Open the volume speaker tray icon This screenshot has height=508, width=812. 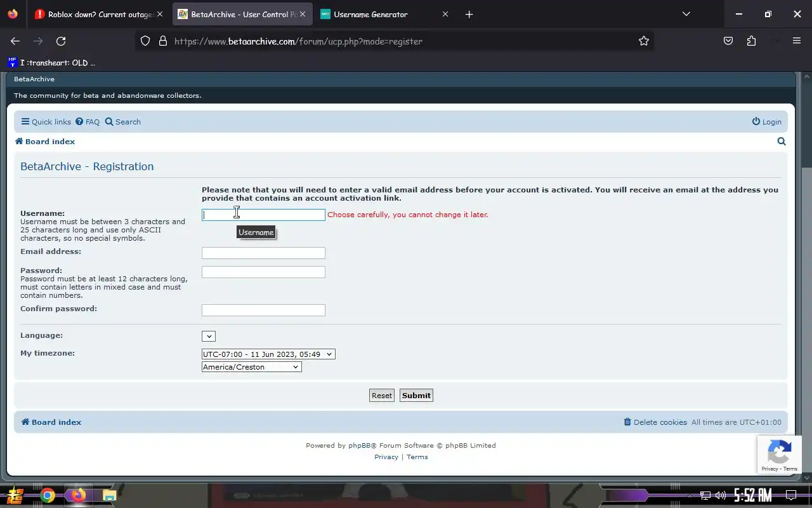tap(720, 495)
